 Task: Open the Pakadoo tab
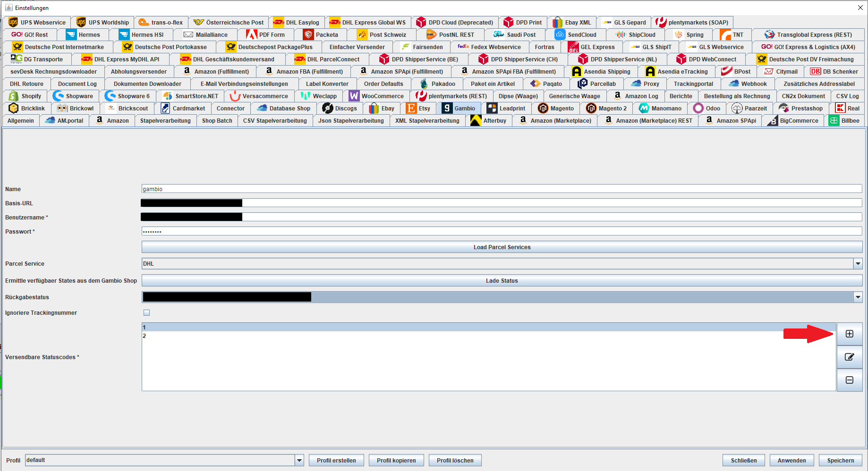point(437,84)
